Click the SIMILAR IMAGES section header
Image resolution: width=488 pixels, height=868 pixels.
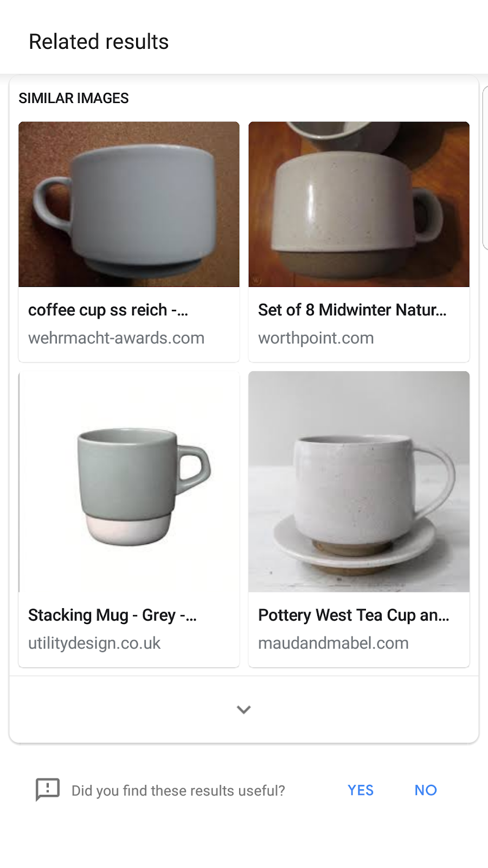coord(74,98)
